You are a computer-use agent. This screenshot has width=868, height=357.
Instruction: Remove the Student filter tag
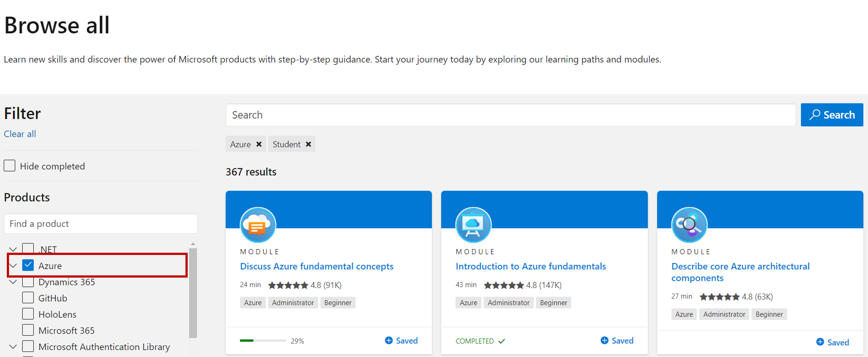click(308, 144)
